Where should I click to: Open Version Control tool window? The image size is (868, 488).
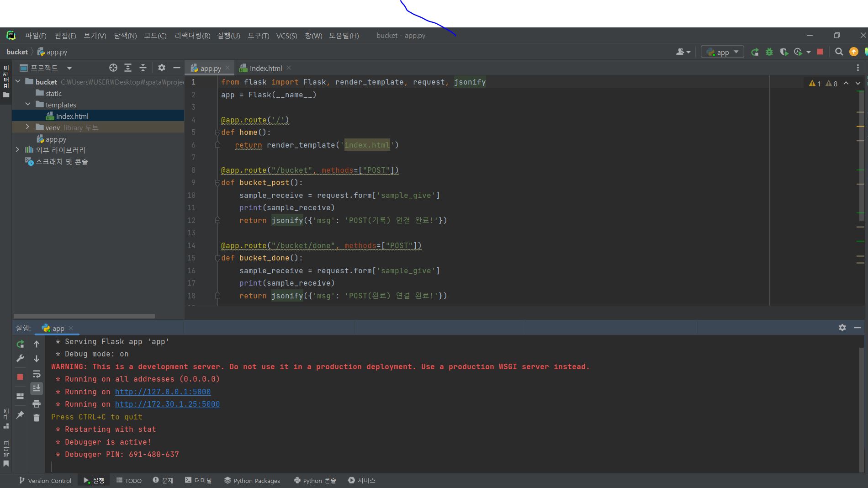45,481
